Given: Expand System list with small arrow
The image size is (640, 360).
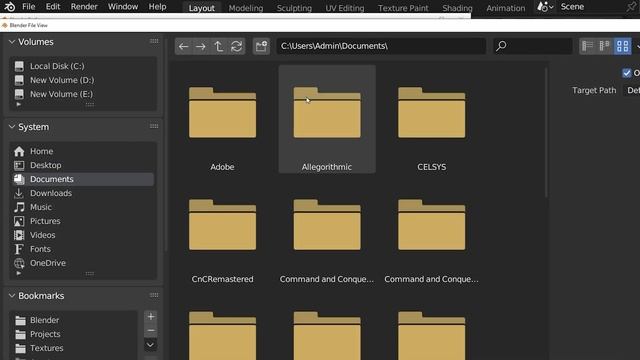Looking at the screenshot, I should [x=18, y=273].
